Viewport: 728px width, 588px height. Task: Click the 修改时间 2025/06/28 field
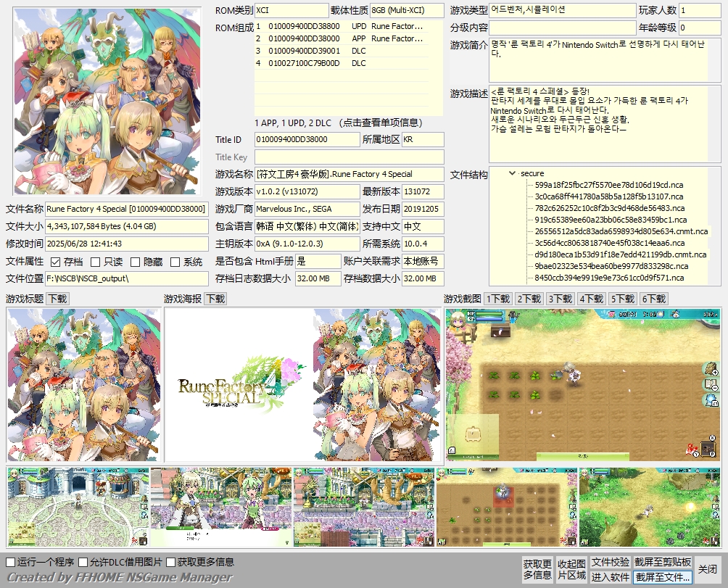(127, 244)
